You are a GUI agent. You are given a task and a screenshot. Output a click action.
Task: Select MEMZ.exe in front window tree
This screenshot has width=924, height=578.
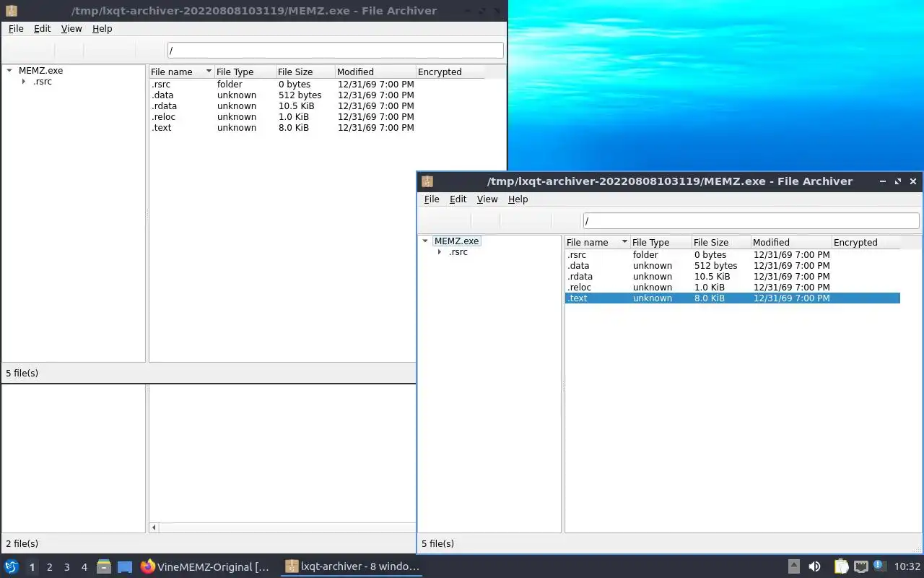(x=456, y=241)
